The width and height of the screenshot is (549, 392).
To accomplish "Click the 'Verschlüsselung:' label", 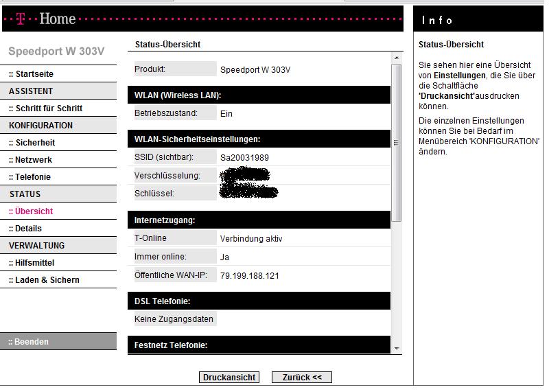I will click(167, 176).
